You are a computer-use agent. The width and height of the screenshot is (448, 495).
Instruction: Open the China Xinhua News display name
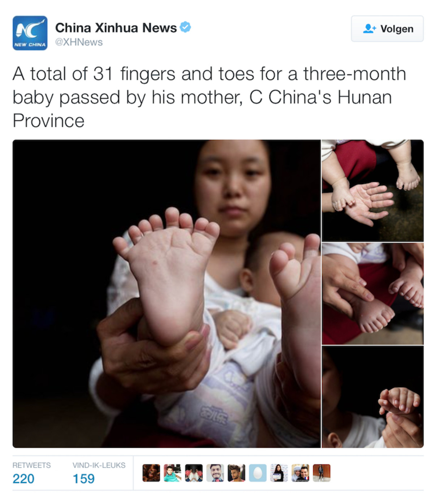(x=116, y=27)
